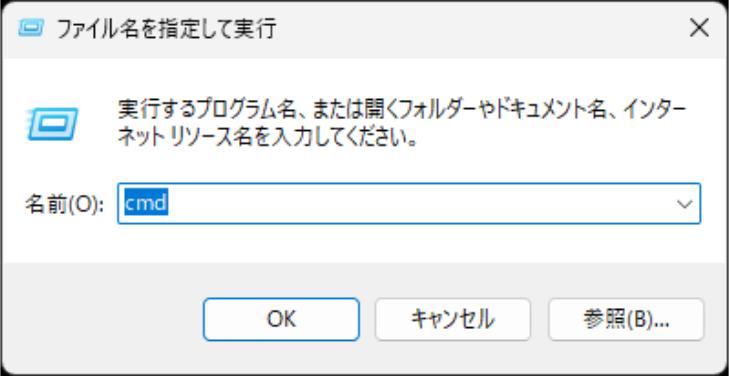Viewport: 729px width, 376px height.
Task: Click the dialog title ファイル名を指定して実行
Action: [x=166, y=29]
